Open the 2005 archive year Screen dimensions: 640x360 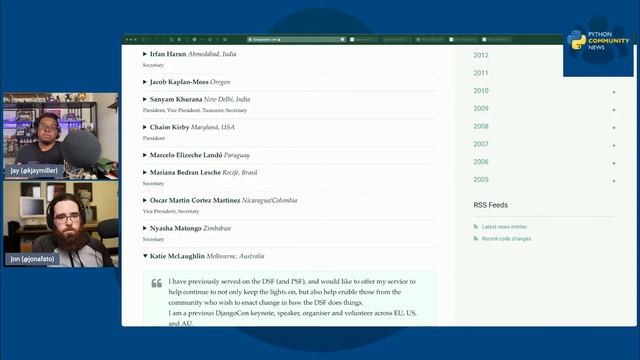(x=481, y=180)
